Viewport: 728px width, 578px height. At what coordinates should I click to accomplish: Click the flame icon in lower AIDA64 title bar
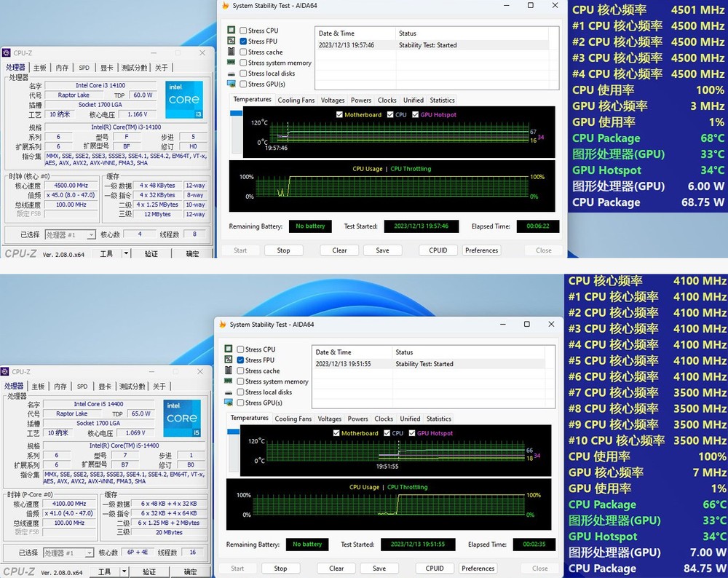click(x=222, y=324)
